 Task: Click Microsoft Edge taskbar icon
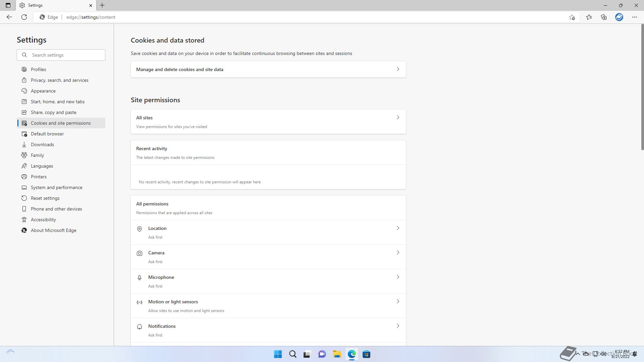point(352,354)
